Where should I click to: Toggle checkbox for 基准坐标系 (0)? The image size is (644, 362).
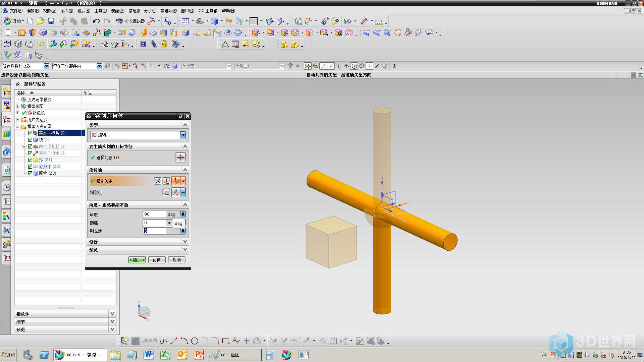pos(30,133)
